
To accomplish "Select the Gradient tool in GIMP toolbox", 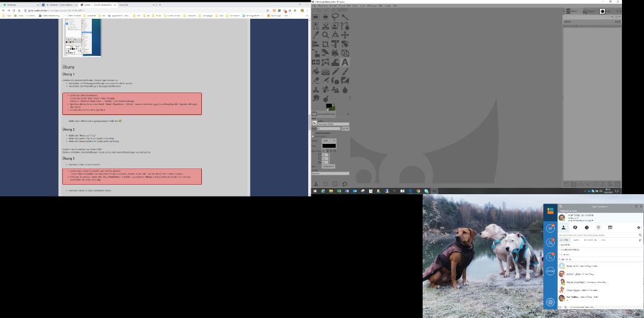I will click(325, 72).
